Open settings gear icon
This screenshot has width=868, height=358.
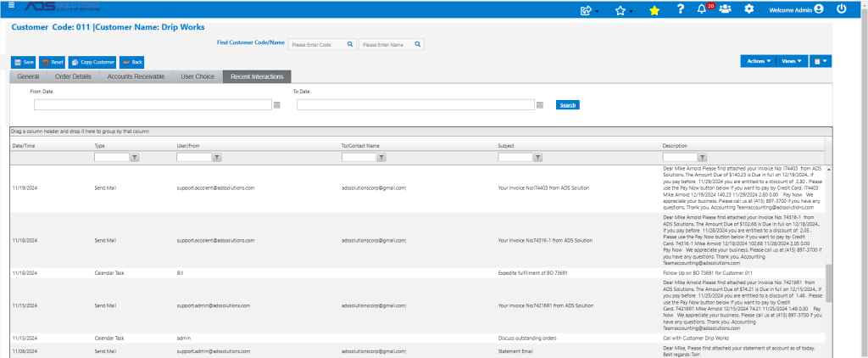749,8
